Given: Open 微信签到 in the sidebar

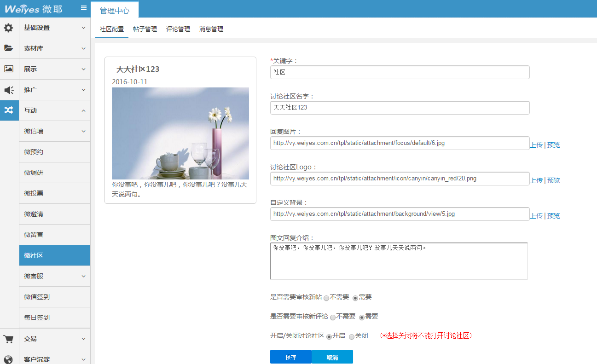Looking at the screenshot, I should (x=55, y=297).
